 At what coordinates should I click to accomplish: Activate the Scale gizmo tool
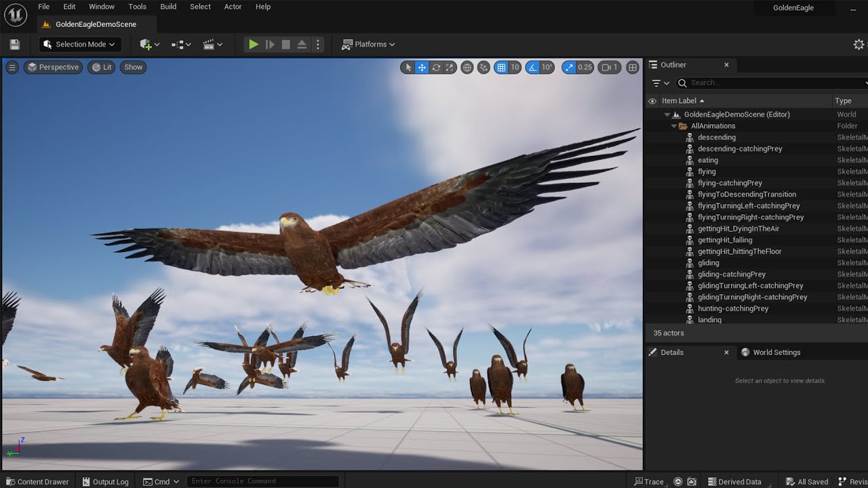(x=450, y=67)
